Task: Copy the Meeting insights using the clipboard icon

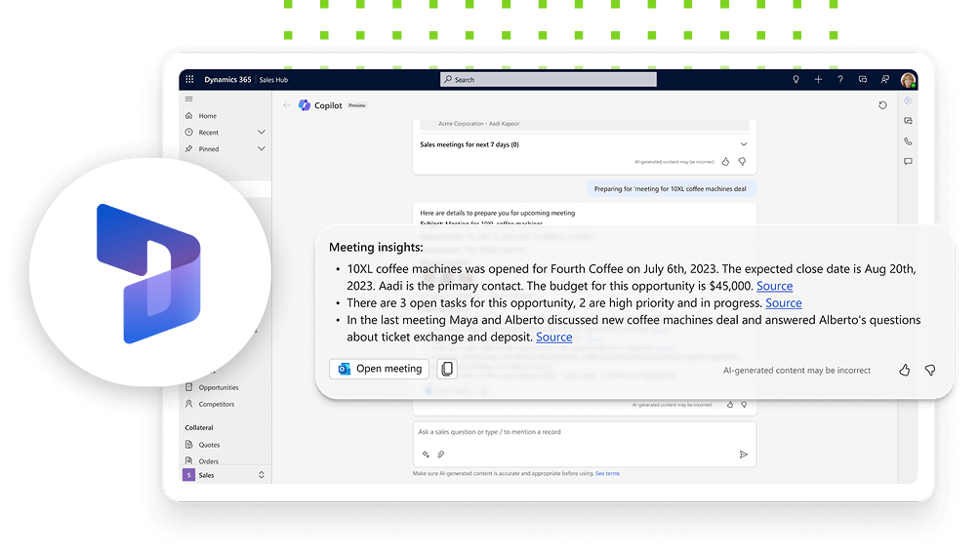Action: [447, 370]
